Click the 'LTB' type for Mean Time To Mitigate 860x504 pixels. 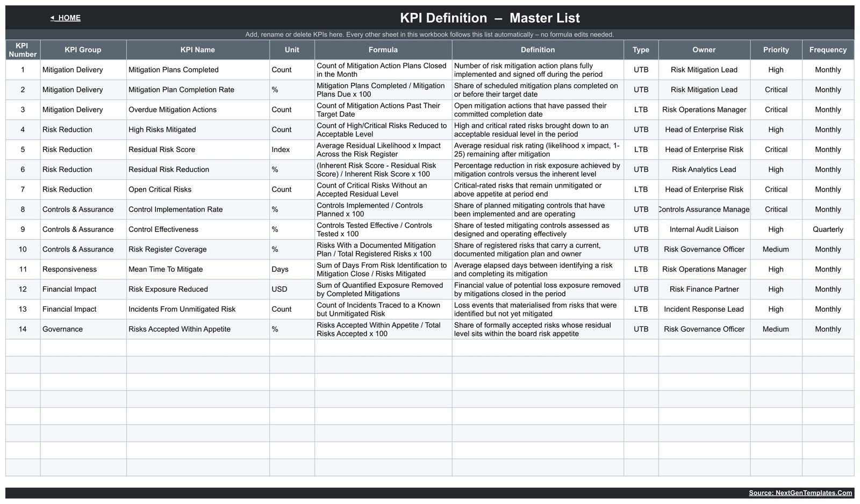coord(641,269)
